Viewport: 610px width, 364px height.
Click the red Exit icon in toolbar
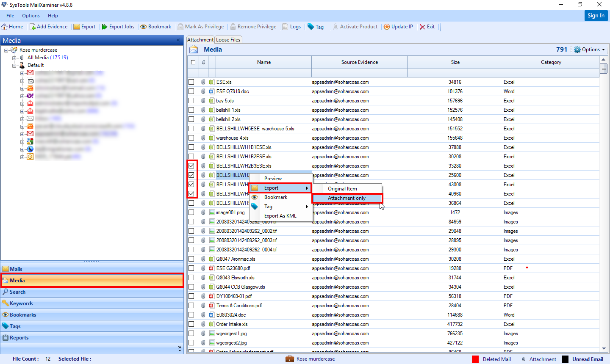[x=422, y=27]
